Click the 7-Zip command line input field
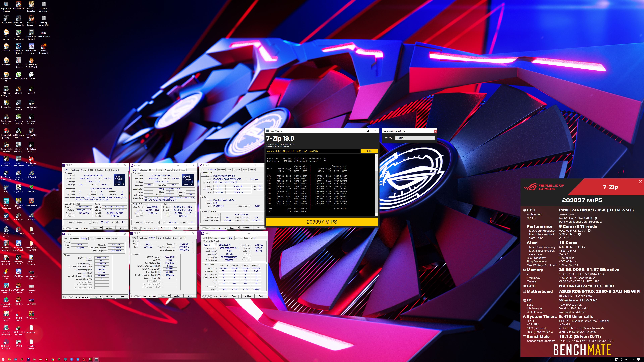This screenshot has width=644, height=362. coord(313,151)
